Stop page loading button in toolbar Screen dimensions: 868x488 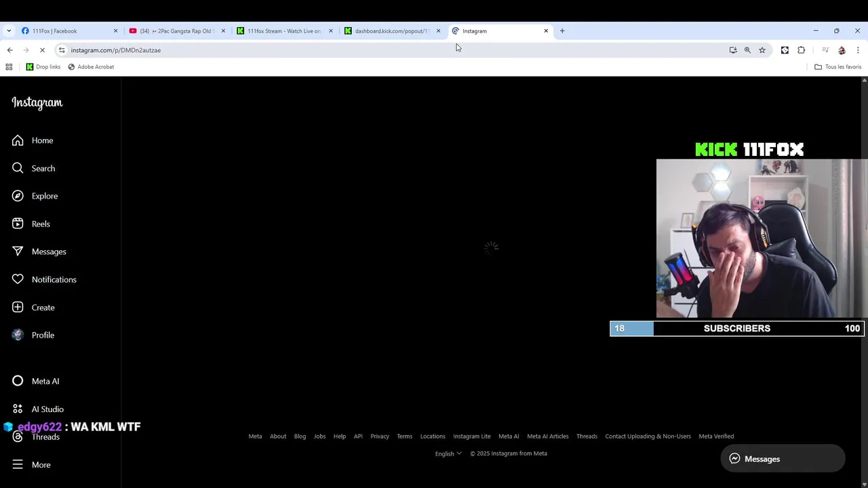(x=42, y=50)
